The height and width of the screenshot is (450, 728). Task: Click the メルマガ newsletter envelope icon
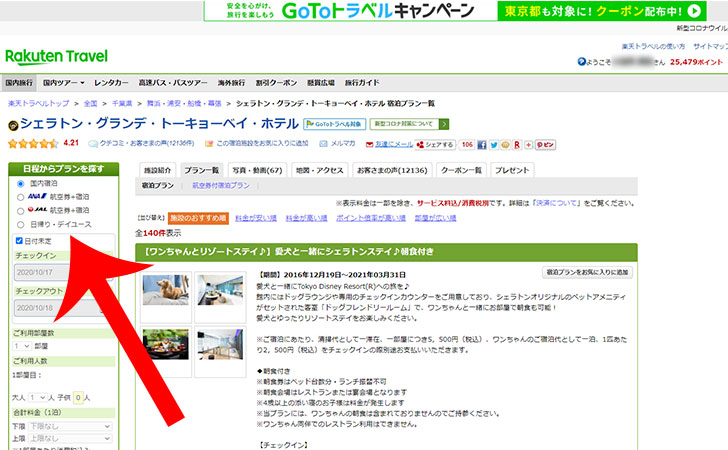point(323,144)
